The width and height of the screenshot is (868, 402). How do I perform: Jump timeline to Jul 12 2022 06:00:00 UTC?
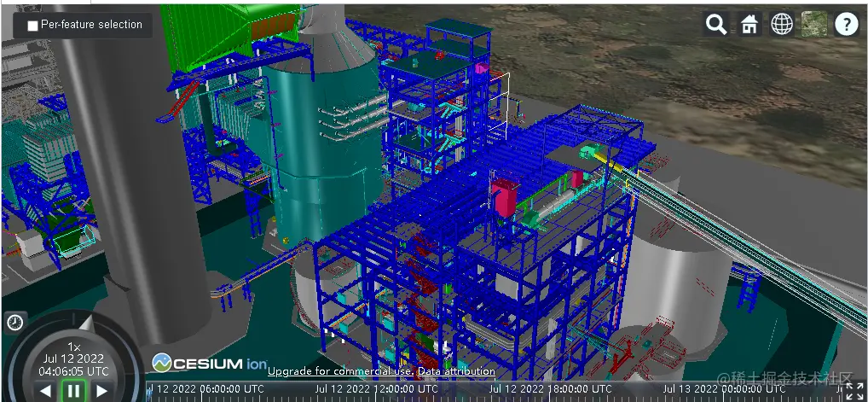(x=206, y=388)
